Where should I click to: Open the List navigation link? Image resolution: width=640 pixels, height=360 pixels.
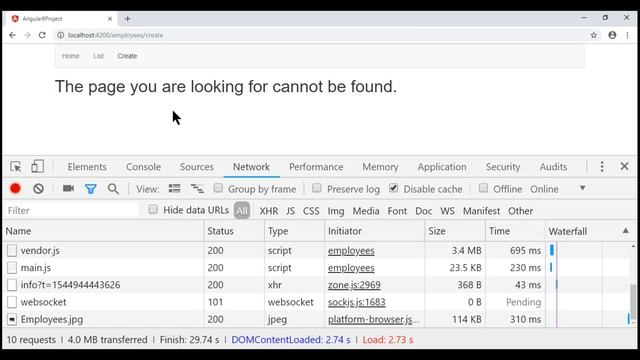[x=98, y=56]
